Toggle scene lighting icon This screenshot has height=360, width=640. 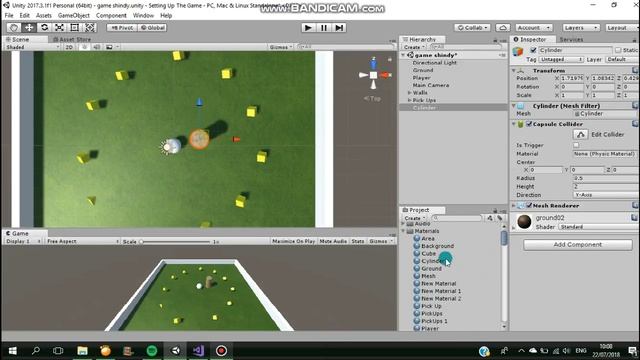[84, 47]
